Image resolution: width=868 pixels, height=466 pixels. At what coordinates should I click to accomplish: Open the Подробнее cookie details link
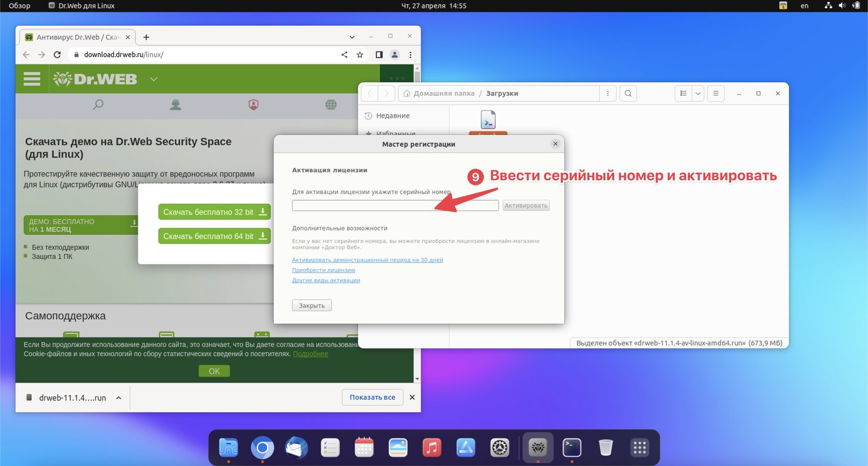[311, 354]
